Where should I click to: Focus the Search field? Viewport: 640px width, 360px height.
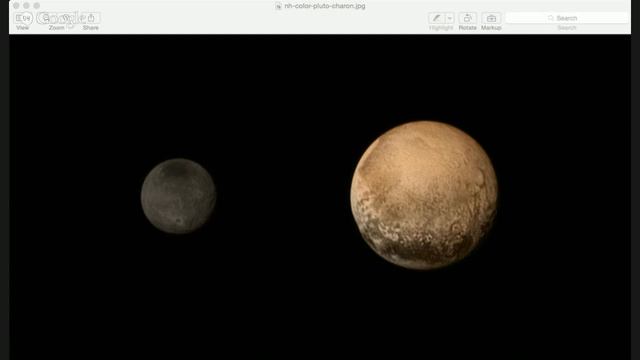pyautogui.click(x=567, y=18)
